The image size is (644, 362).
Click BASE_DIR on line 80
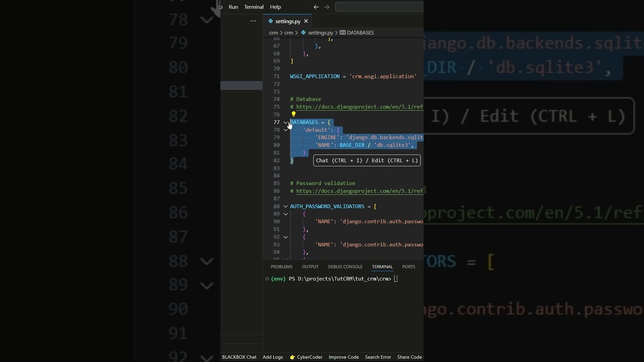pyautogui.click(x=352, y=145)
